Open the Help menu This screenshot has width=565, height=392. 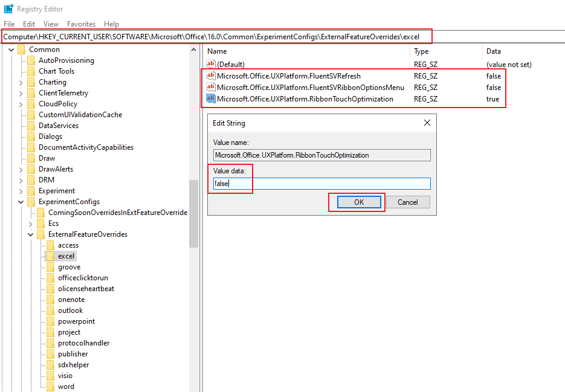pos(111,24)
